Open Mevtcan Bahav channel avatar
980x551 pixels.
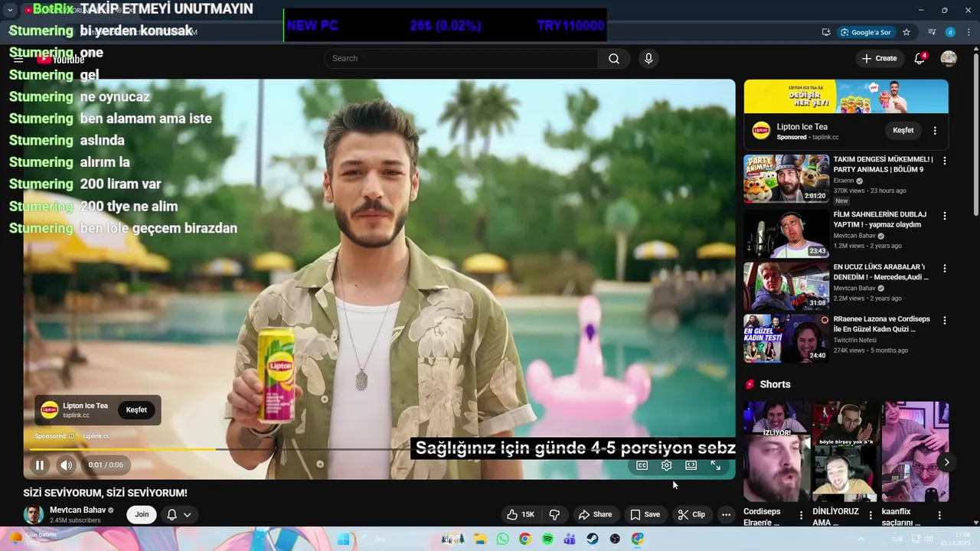coord(33,514)
